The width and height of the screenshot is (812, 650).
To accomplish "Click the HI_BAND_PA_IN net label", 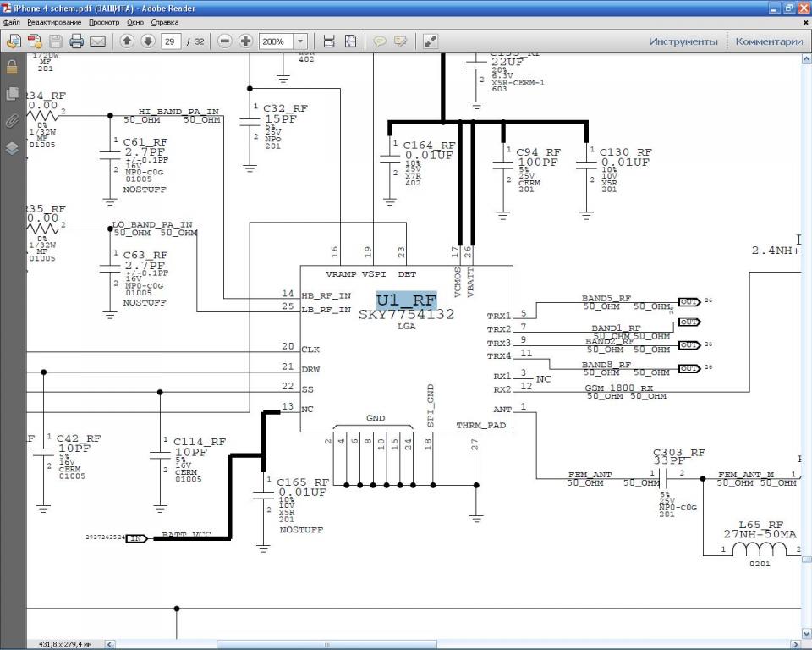I will click(178, 112).
